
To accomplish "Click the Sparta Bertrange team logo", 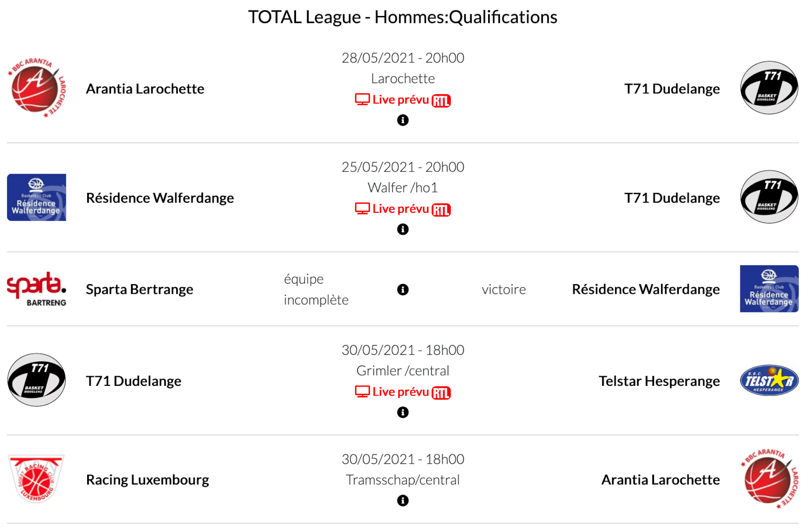I will tap(37, 289).
